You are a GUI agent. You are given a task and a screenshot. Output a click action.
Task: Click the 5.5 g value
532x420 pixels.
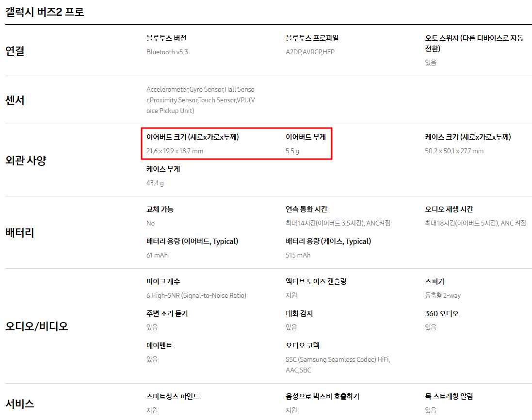292,151
